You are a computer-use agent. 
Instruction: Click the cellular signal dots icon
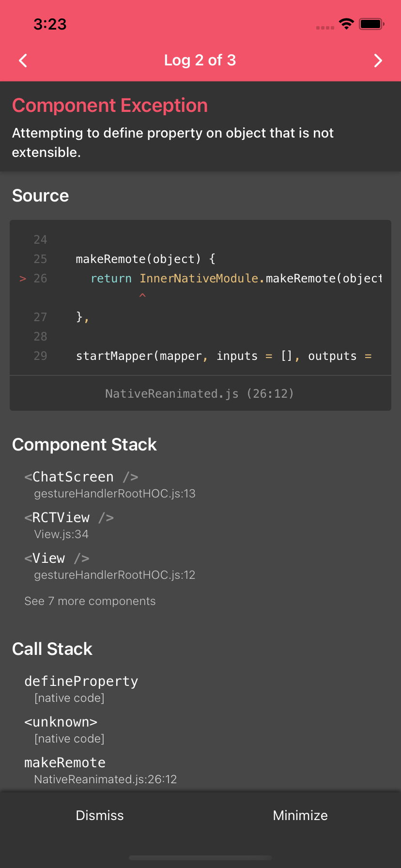coord(324,28)
